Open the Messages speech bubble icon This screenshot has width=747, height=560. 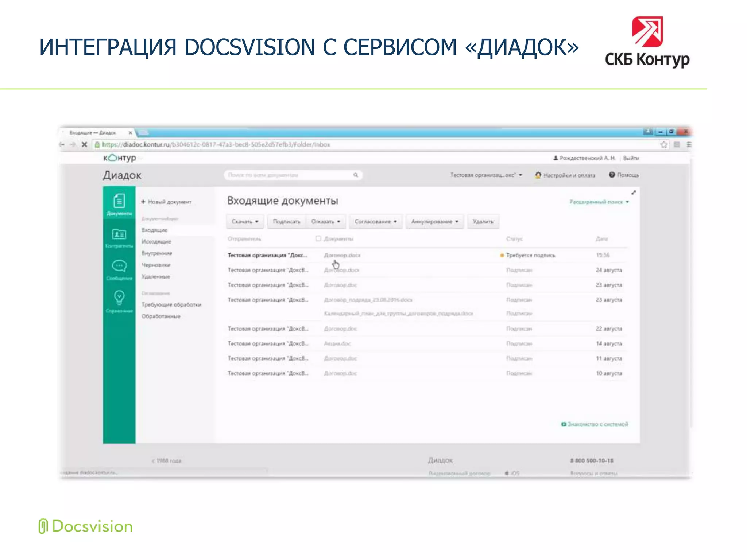[x=119, y=270]
